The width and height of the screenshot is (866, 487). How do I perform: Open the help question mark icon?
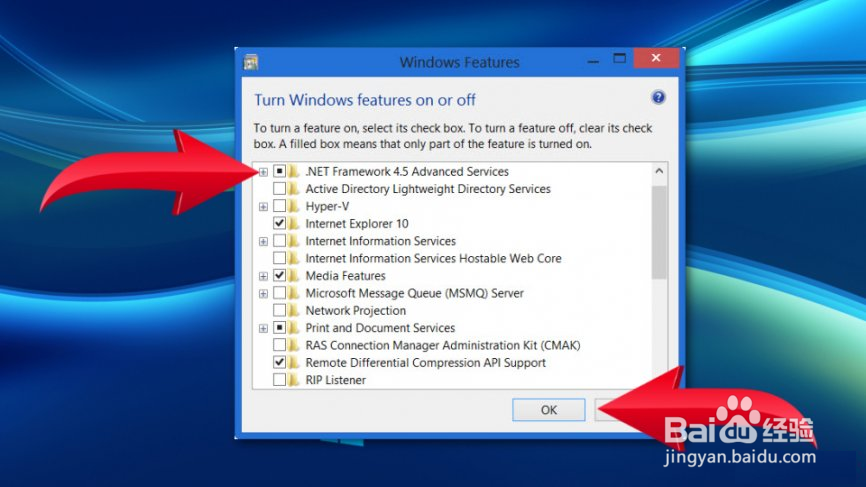click(658, 98)
